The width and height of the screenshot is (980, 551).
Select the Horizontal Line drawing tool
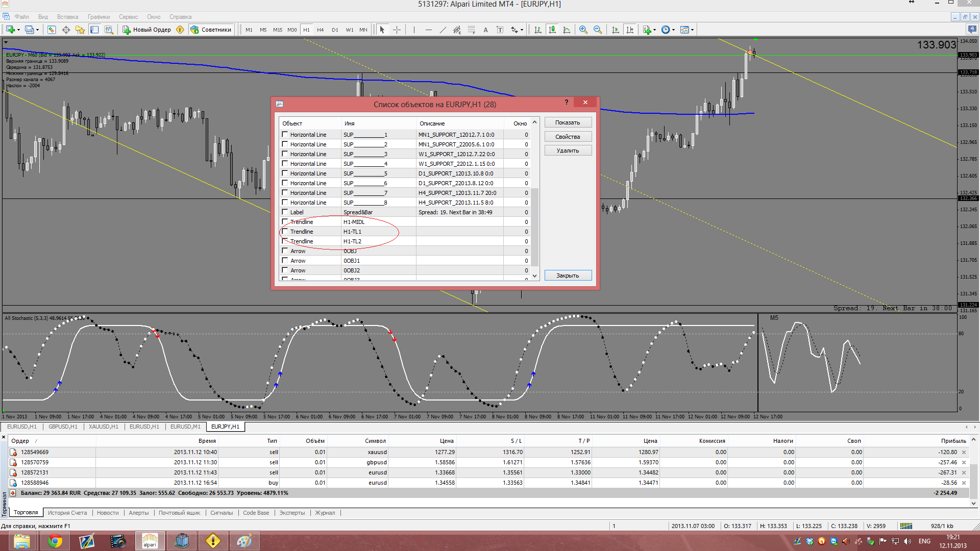(x=428, y=30)
